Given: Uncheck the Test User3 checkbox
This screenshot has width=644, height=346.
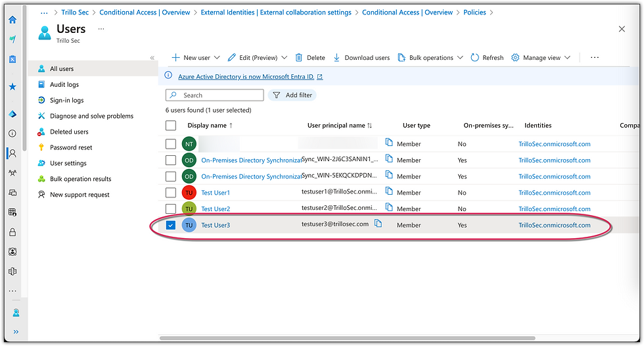Looking at the screenshot, I should (171, 225).
